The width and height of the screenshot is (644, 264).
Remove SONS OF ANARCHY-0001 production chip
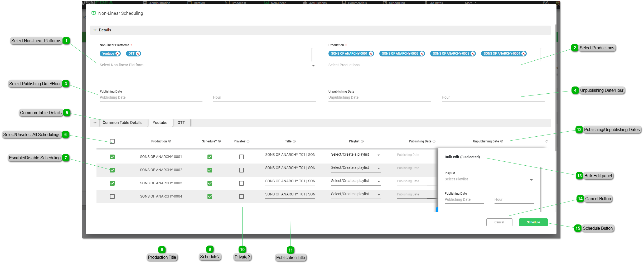(x=371, y=54)
